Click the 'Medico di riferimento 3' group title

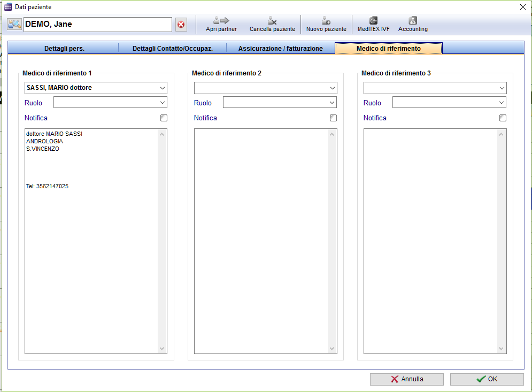396,73
